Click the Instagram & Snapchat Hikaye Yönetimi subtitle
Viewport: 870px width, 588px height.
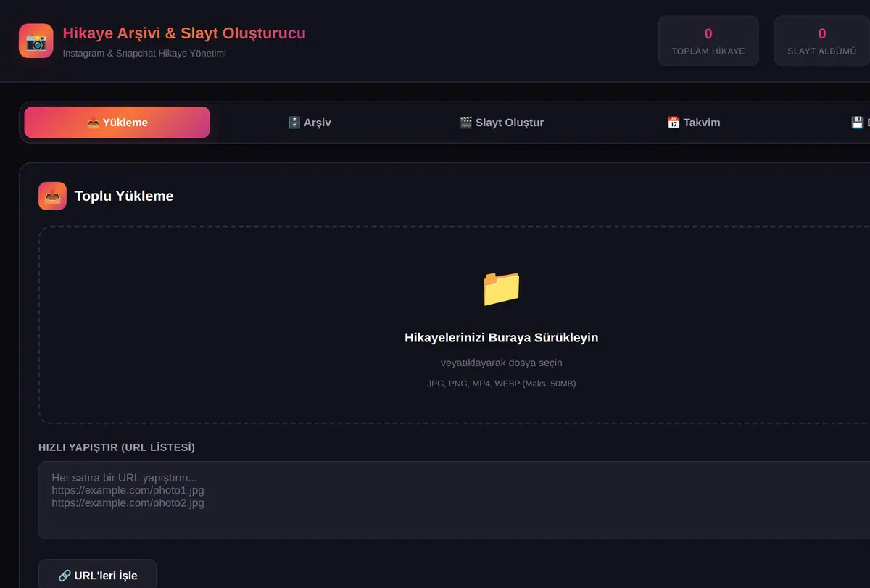(144, 54)
